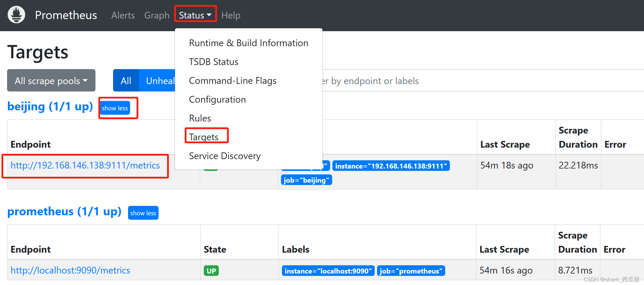The width and height of the screenshot is (644, 285).
Task: Open the 192.168.146.138:9111 metrics endpoint
Action: tap(85, 166)
